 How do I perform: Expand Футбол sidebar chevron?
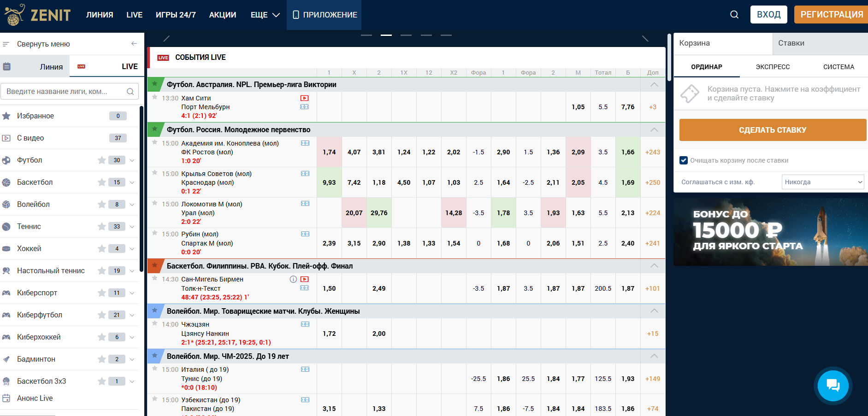132,160
